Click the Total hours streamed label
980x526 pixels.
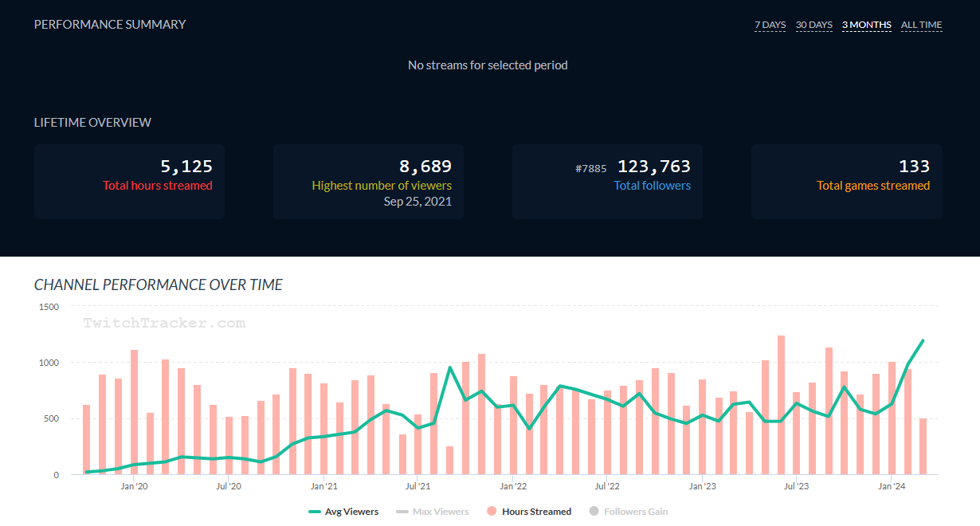[158, 186]
